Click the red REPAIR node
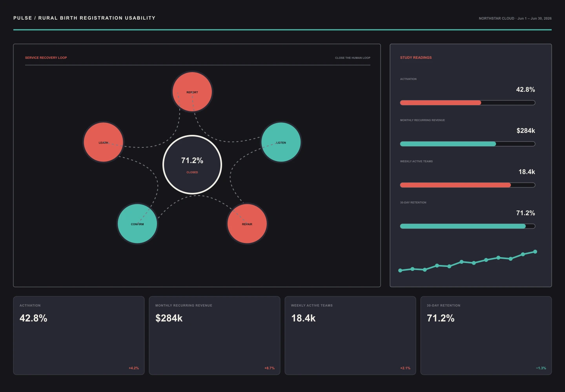This screenshot has height=392, width=565. tap(247, 223)
